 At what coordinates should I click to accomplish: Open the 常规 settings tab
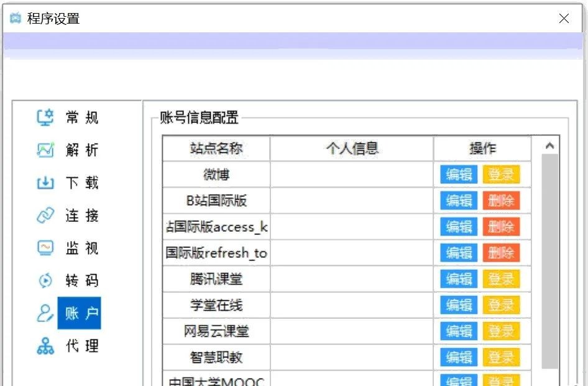click(82, 117)
